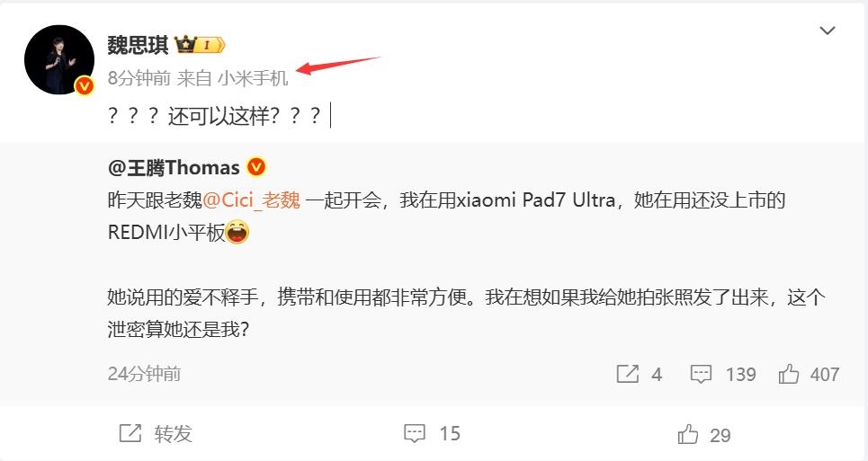Click the 8分钟前 post timestamp
The image size is (868, 461).
(139, 78)
